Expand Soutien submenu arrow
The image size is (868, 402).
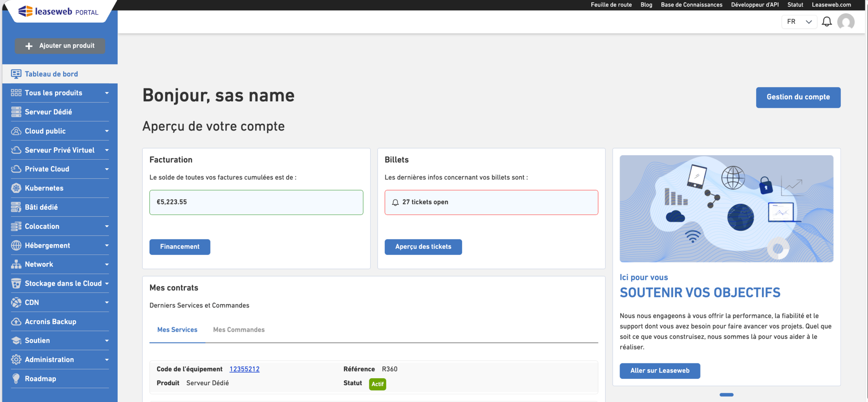tap(107, 341)
